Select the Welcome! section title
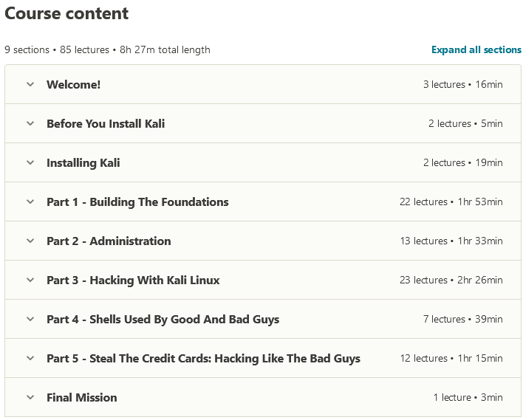The height and width of the screenshot is (420, 523). click(73, 84)
